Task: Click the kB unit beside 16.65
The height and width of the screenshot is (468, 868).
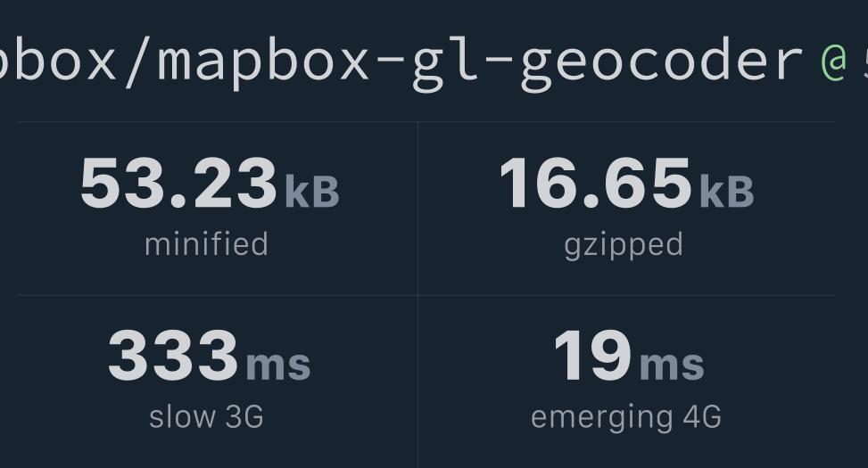Action: 727,192
